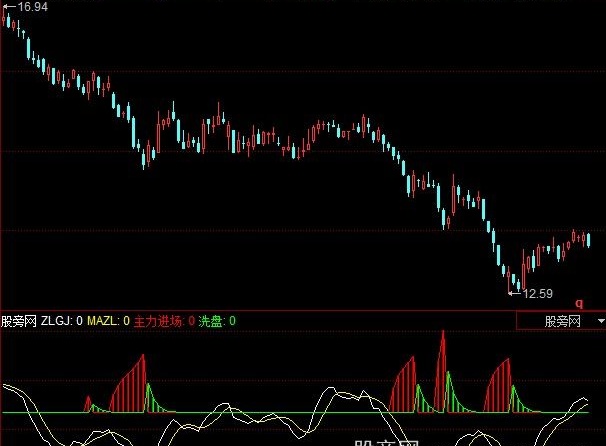Open the 股旁网 indicator dropdown arrow
Image resolution: width=606 pixels, height=446 pixels.
pos(601,321)
